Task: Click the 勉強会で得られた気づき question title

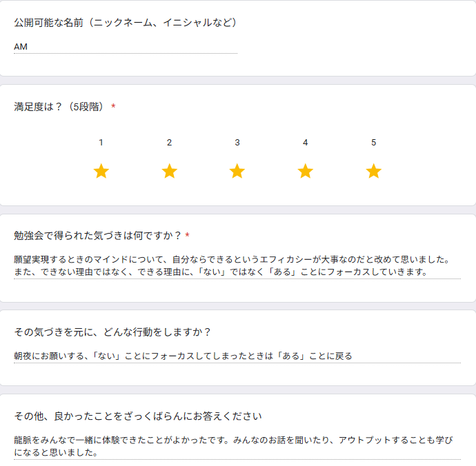Action: [x=98, y=236]
